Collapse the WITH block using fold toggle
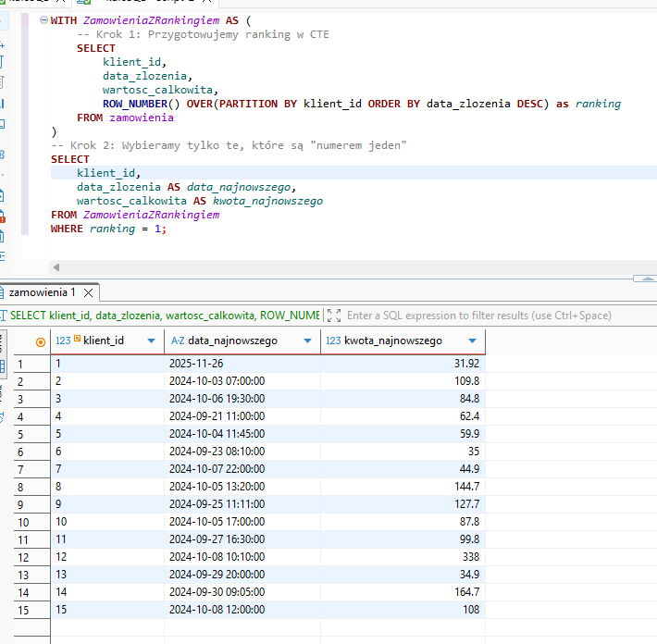Viewport: 657px width, 644px height. pyautogui.click(x=43, y=19)
